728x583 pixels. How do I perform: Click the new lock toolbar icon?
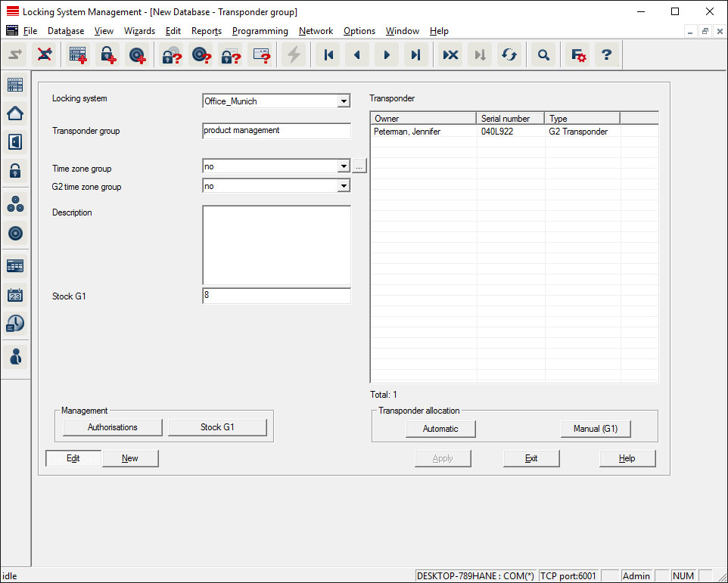point(107,55)
